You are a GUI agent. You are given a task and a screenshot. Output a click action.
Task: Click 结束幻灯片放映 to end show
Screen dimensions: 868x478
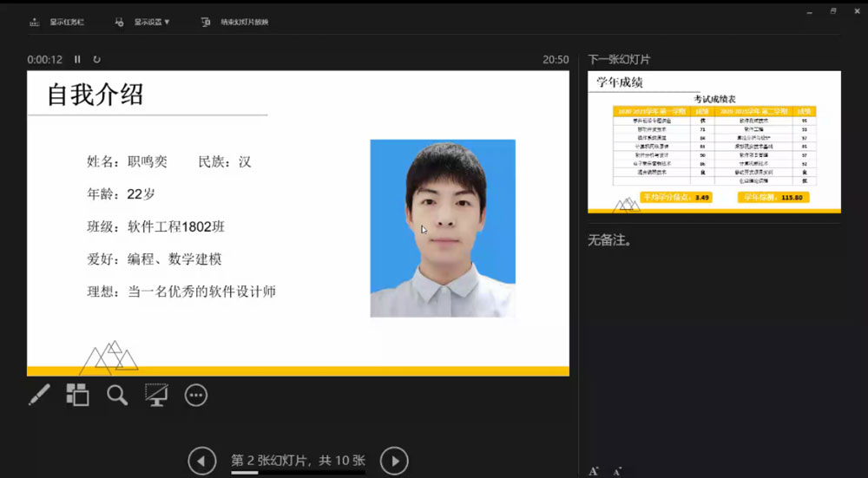click(234, 22)
